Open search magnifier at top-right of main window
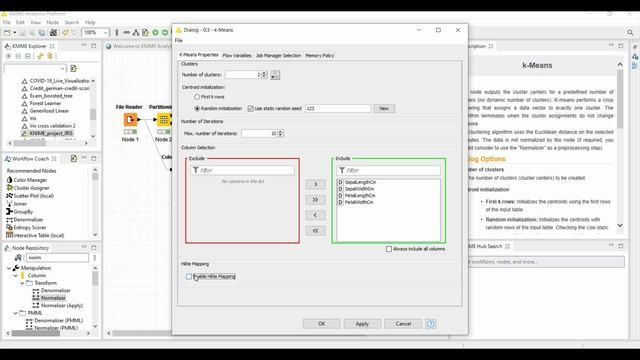640x360 pixels. click(630, 33)
